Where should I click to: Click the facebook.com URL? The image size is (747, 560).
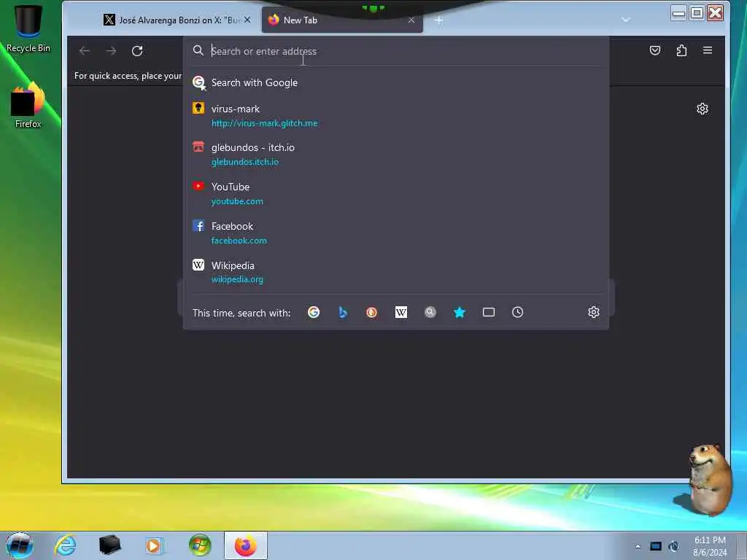239,241
